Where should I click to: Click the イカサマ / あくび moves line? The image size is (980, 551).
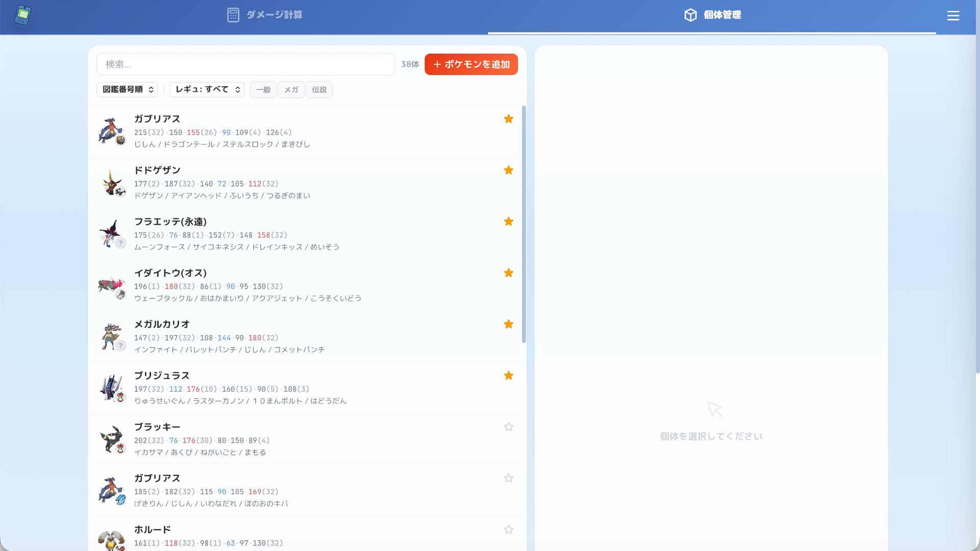pos(200,452)
